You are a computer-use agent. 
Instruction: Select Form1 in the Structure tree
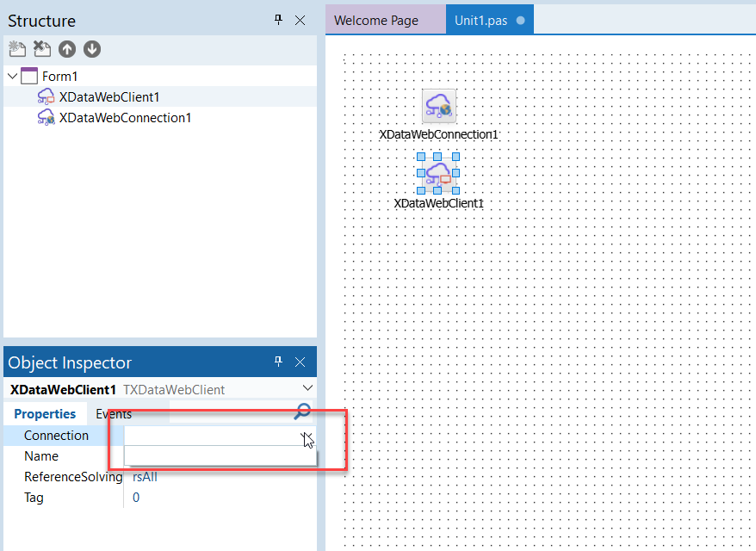point(59,76)
